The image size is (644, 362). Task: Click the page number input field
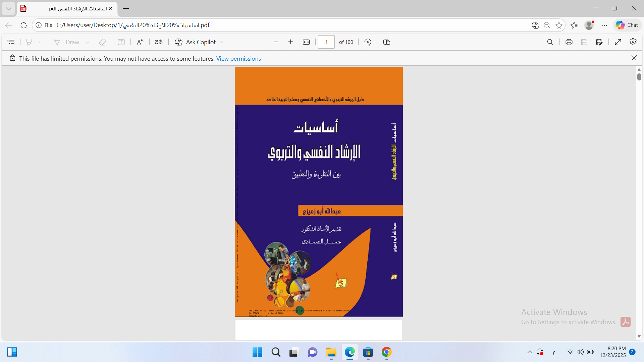(326, 42)
